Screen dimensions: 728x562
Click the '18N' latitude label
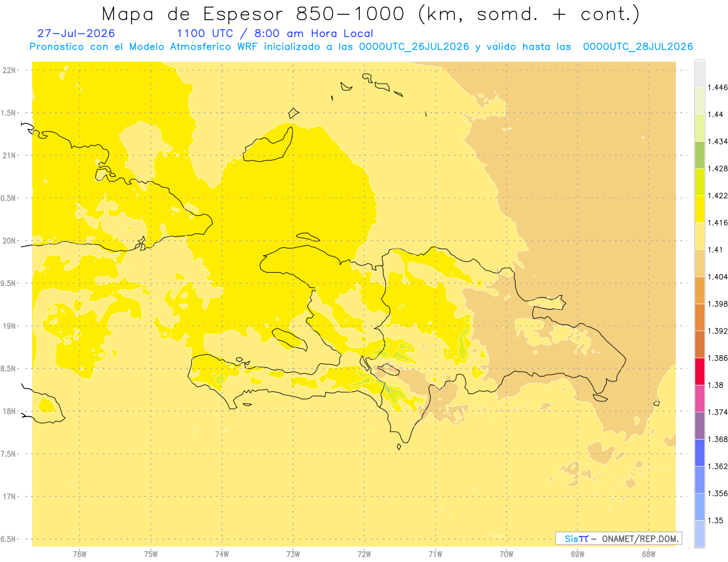tap(10, 411)
